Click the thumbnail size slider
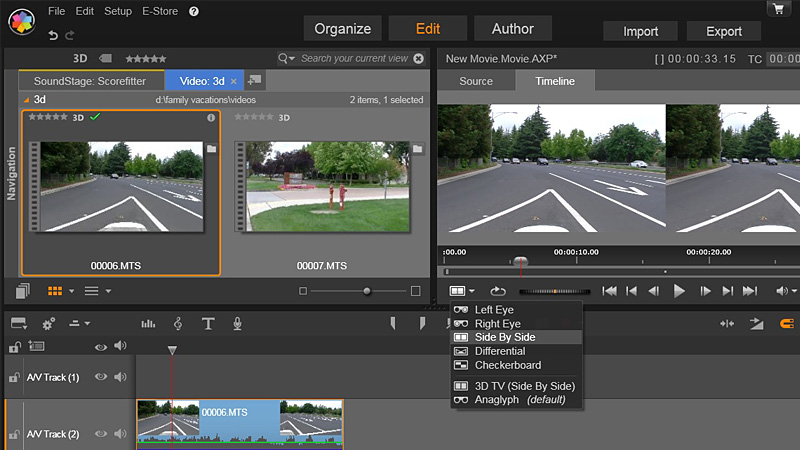This screenshot has width=800, height=450. [367, 291]
